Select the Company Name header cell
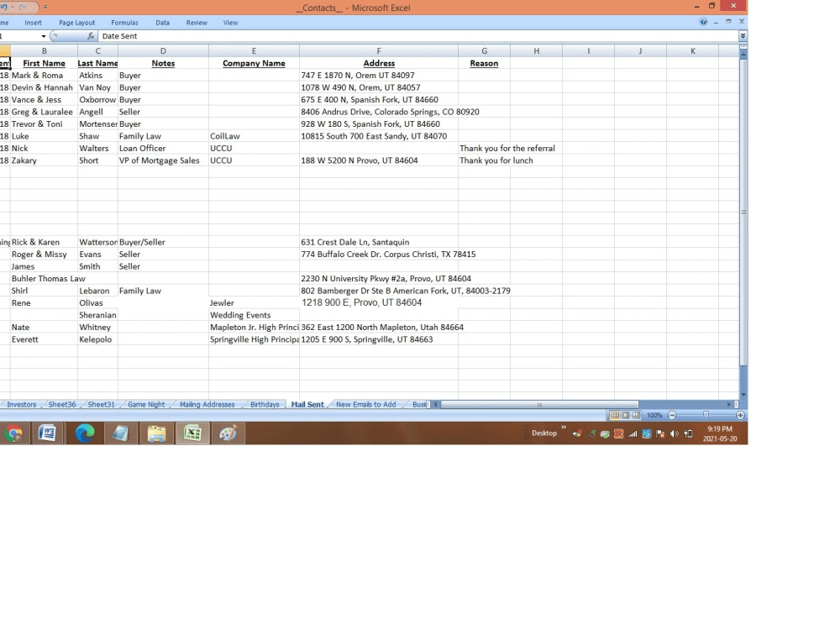840x630 pixels. click(254, 63)
